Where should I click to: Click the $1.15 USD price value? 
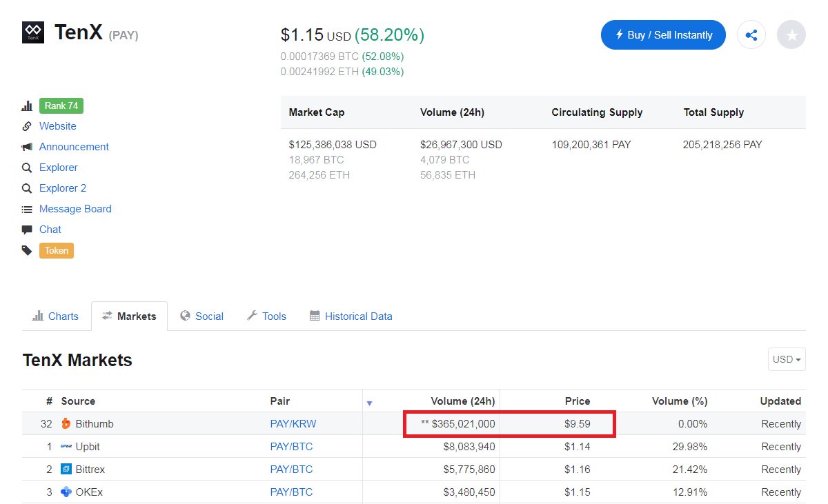[316, 34]
